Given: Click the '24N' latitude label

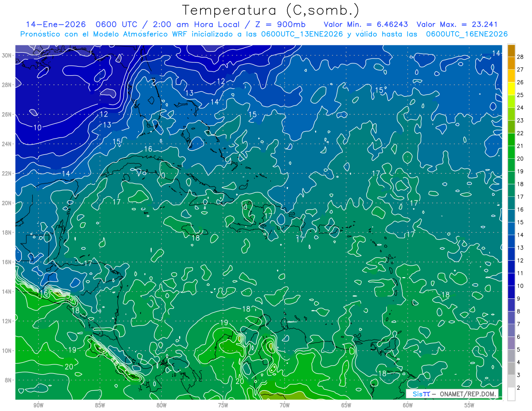Looking at the screenshot, I should click(x=7, y=144).
